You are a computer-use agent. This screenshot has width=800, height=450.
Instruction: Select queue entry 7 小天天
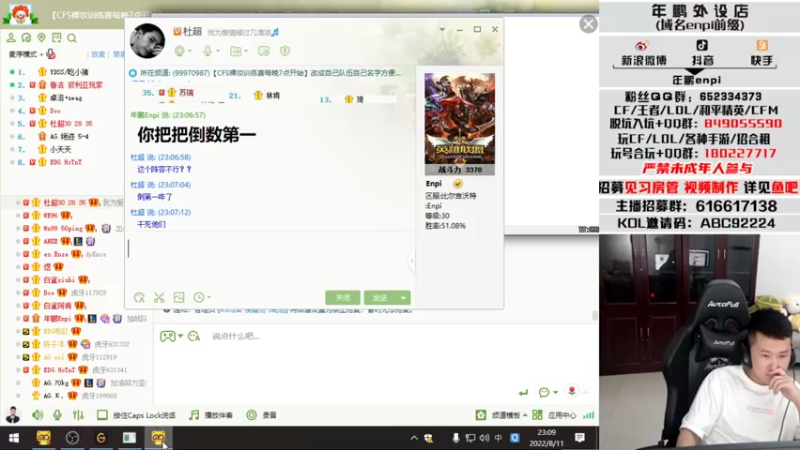pyautogui.click(x=61, y=149)
